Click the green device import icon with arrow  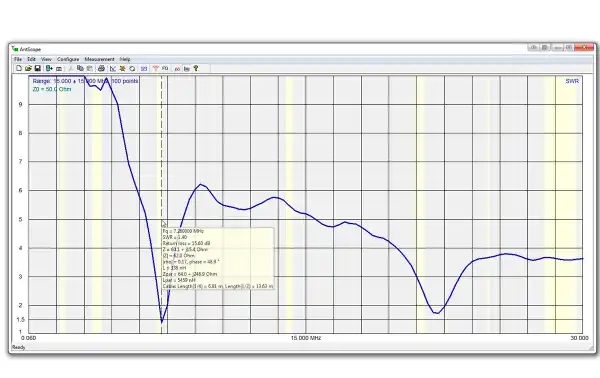coord(49,68)
